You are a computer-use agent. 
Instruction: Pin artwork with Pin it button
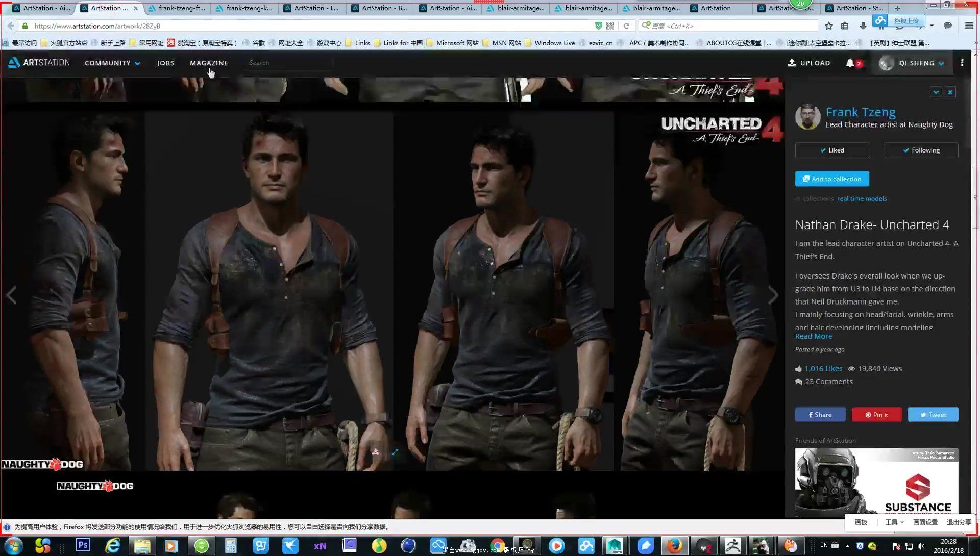click(876, 415)
